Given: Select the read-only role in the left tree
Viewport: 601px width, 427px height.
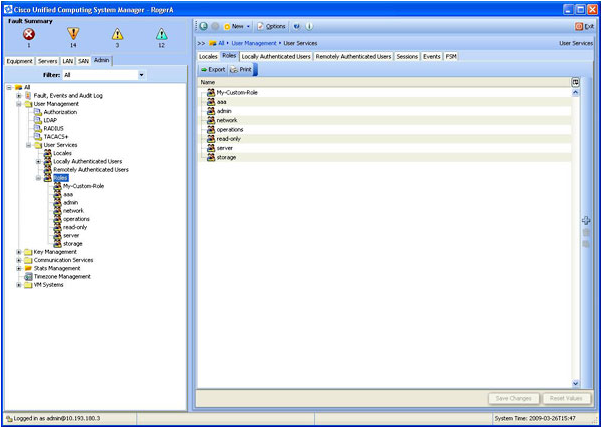Looking at the screenshot, I should (70, 227).
